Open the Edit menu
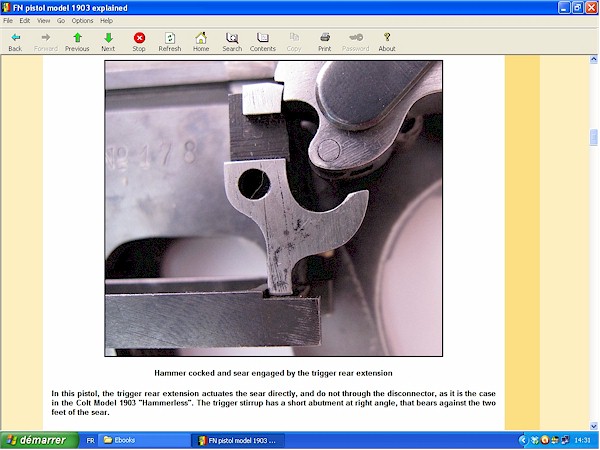This screenshot has height=450, width=600. (24, 21)
